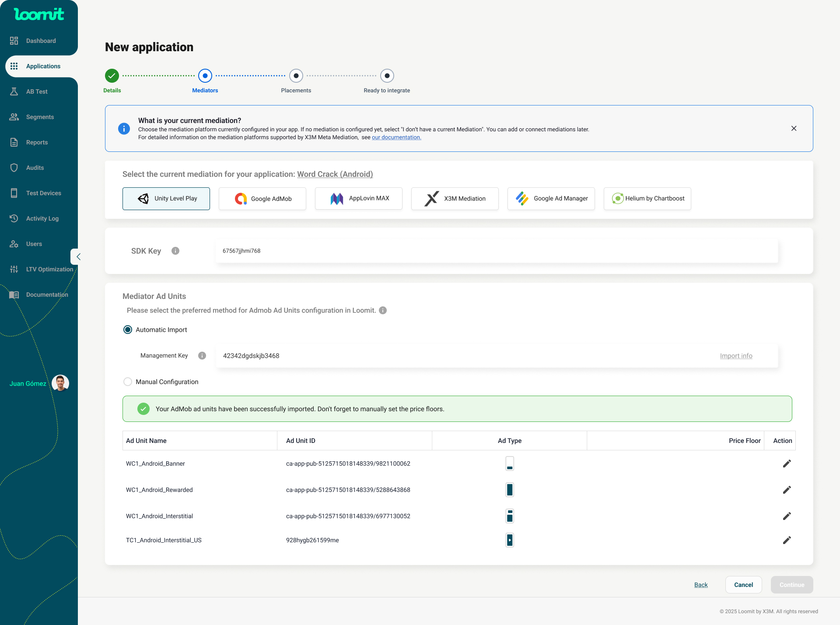Viewport: 840px width, 625px height.
Task: Click the Cancel button
Action: (743, 585)
